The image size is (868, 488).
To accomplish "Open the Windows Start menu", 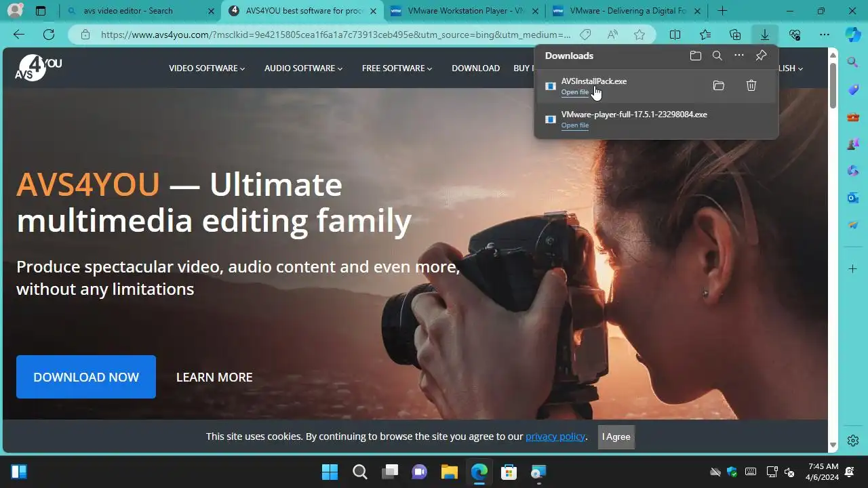I will [330, 472].
